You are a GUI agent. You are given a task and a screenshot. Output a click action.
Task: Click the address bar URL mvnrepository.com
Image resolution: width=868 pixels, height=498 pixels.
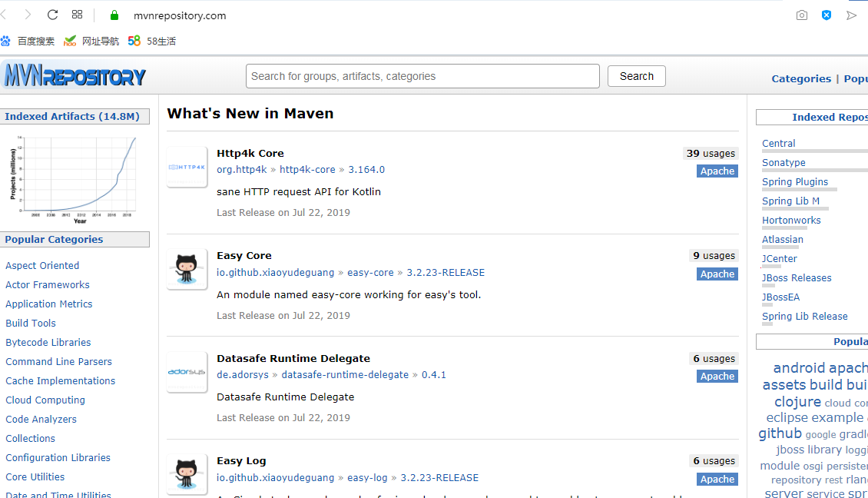[180, 15]
